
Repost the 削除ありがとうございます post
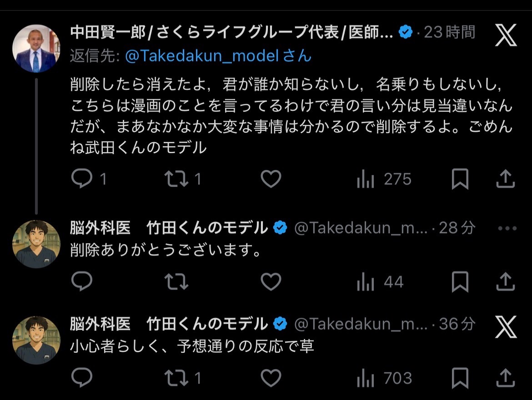pyautogui.click(x=176, y=282)
